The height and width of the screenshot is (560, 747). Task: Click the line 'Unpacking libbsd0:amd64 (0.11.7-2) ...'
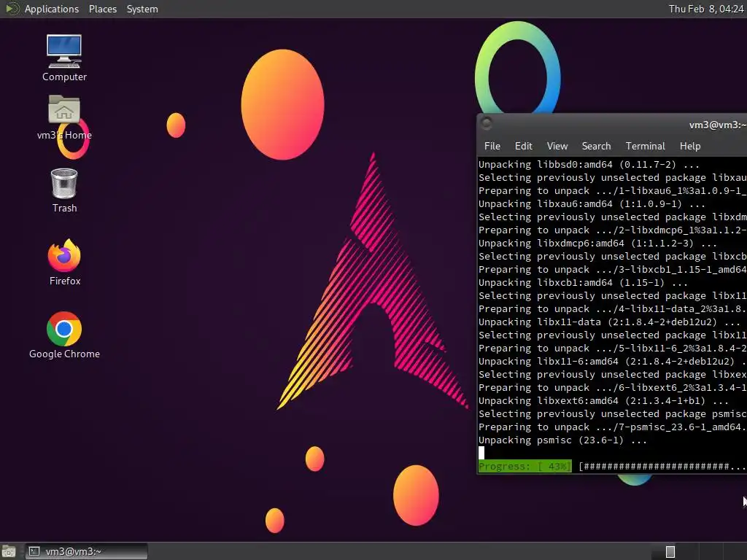(589, 164)
